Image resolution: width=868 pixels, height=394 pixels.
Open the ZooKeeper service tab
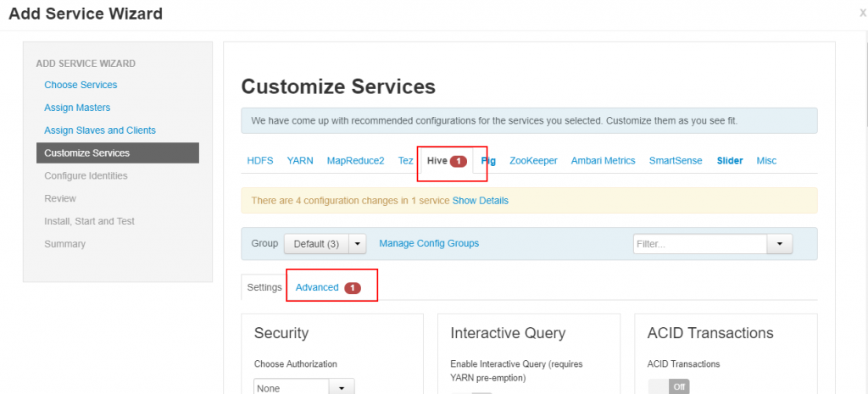534,160
